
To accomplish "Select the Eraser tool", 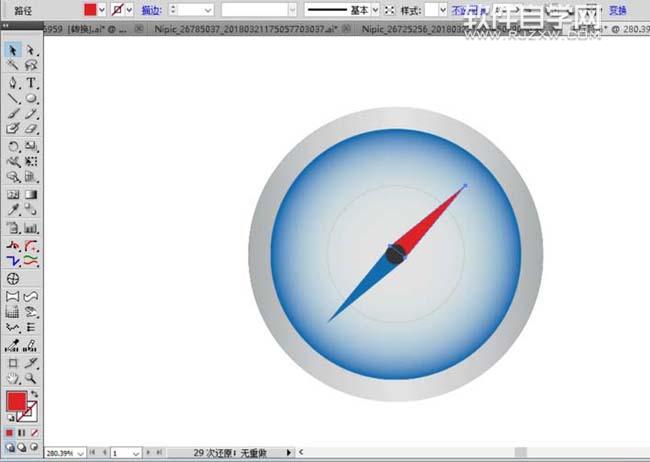I will (31, 129).
